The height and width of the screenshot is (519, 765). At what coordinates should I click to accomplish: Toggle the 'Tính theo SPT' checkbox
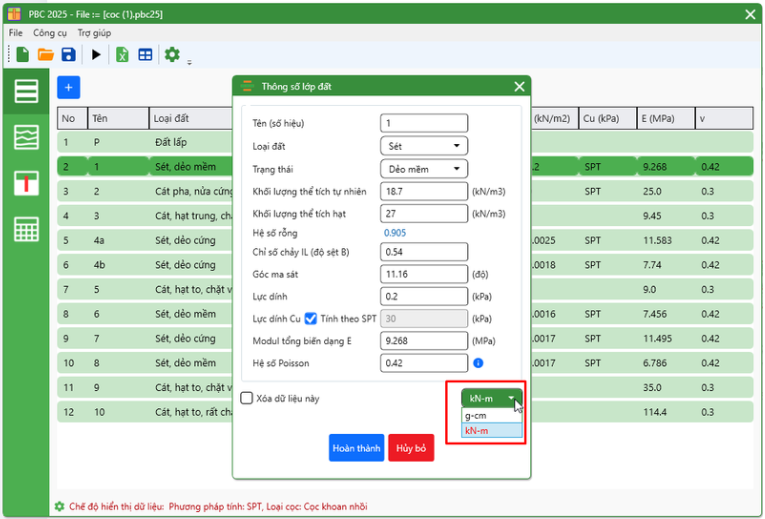[x=310, y=318]
